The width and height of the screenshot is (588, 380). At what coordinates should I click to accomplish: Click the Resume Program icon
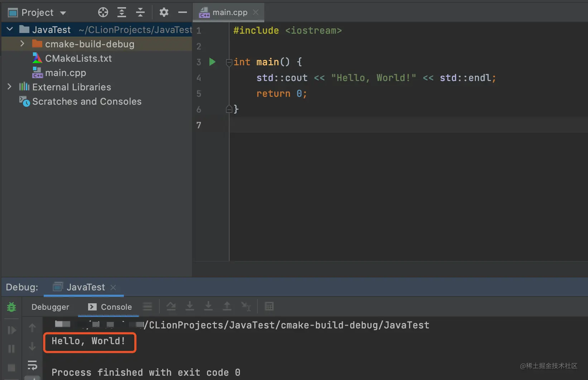click(11, 330)
